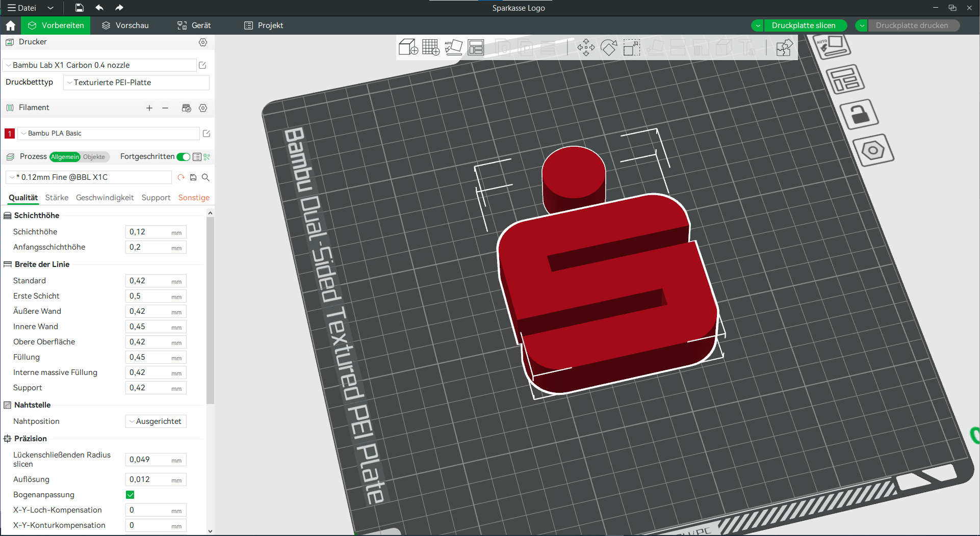This screenshot has height=536, width=980.
Task: Select the Scale tool
Action: [x=632, y=47]
